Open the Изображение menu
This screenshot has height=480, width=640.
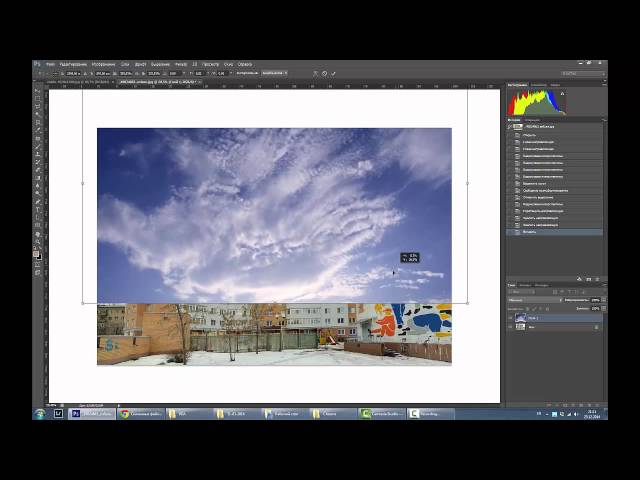point(103,64)
